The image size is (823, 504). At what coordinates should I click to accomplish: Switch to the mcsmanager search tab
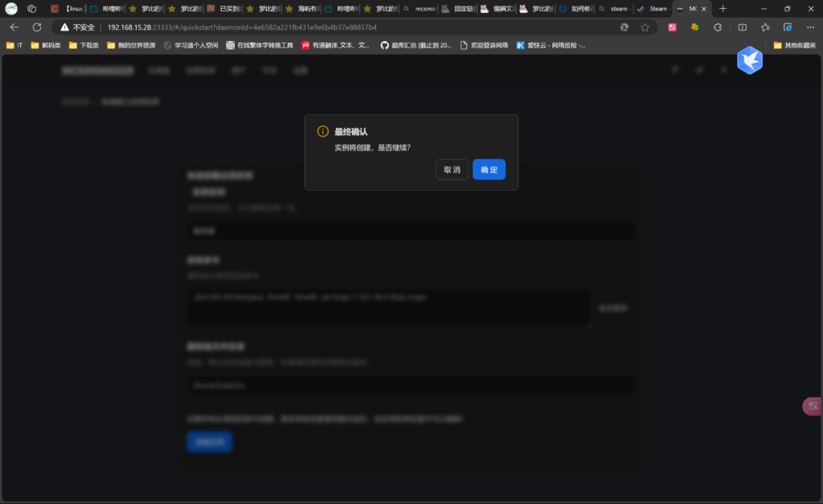(418, 8)
